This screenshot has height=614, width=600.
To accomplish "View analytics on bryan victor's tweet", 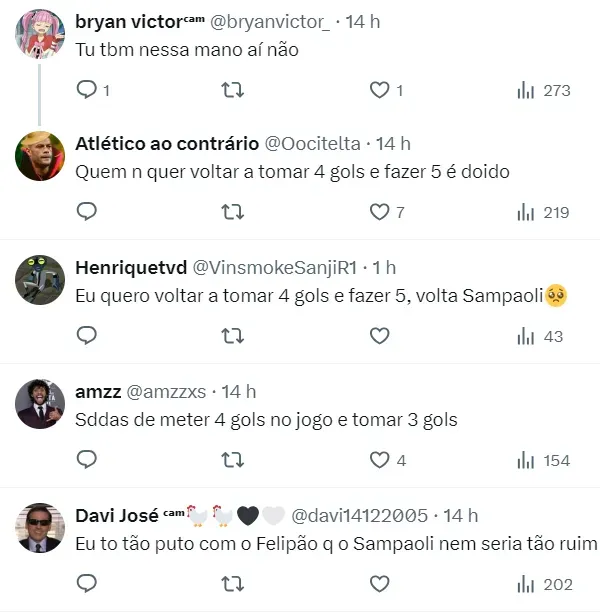I will (543, 90).
